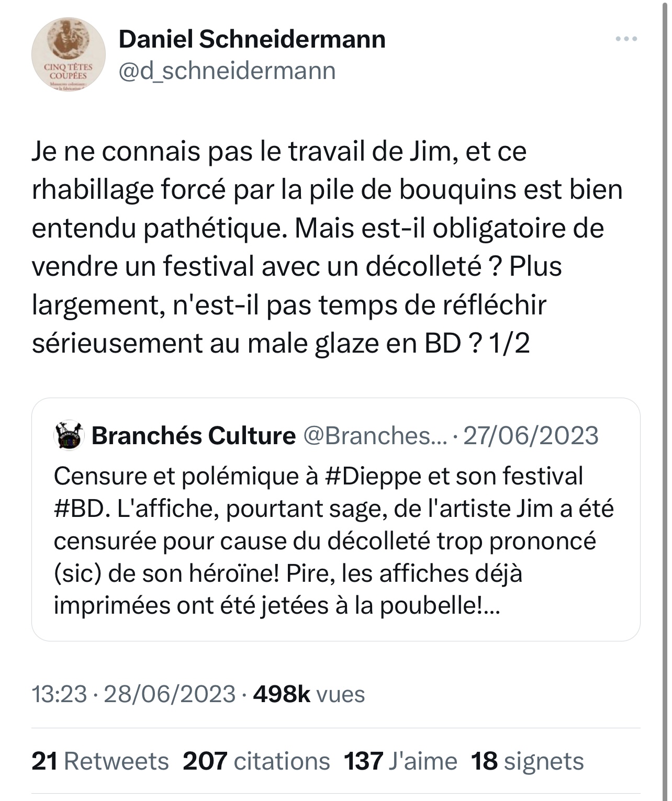Open the quoted tweet's 27/06/2023 date
Viewport: 672px width, 801px height.
click(531, 435)
